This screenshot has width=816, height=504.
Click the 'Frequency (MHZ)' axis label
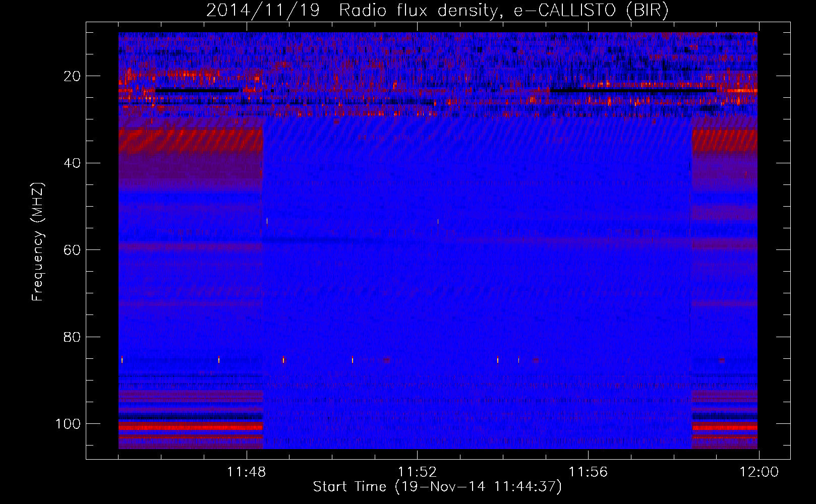38,242
